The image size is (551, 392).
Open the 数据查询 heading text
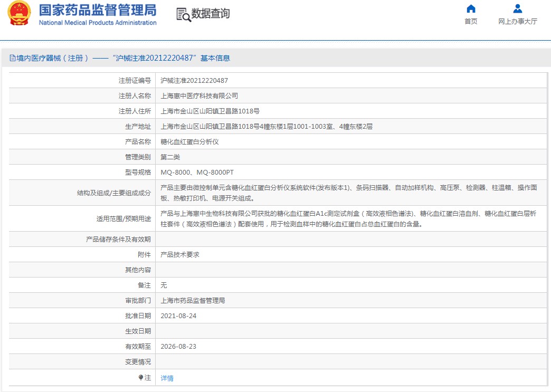pyautogui.click(x=211, y=14)
